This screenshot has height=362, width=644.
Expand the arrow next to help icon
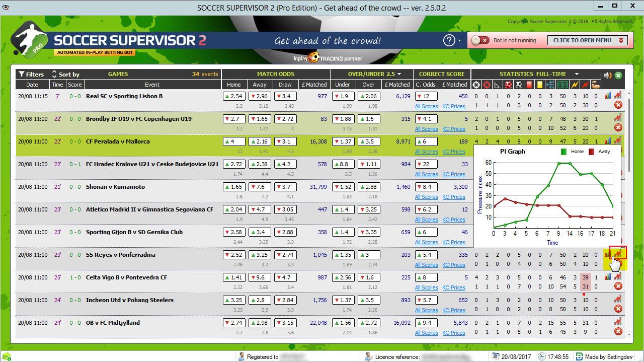(x=459, y=41)
